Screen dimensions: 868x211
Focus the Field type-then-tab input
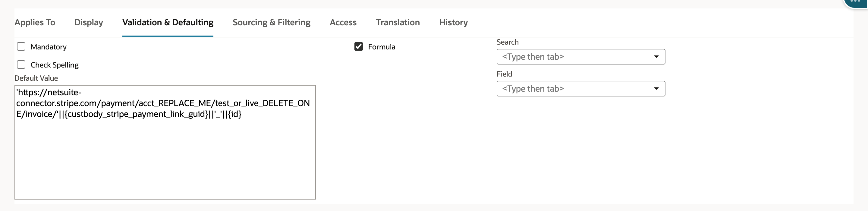pos(581,89)
